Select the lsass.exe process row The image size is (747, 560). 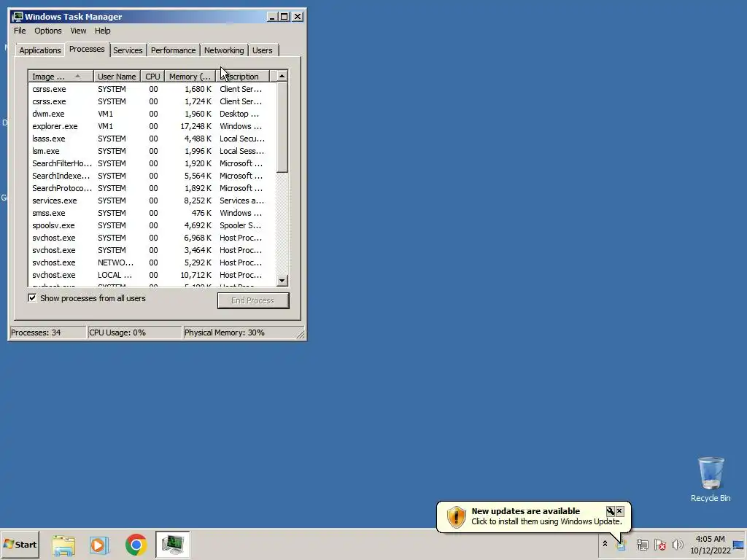(152, 139)
